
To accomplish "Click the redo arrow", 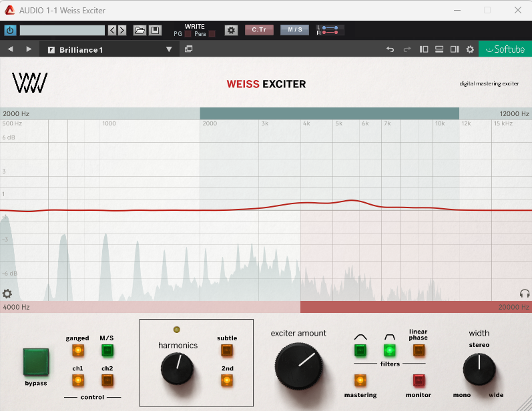I will tap(407, 49).
